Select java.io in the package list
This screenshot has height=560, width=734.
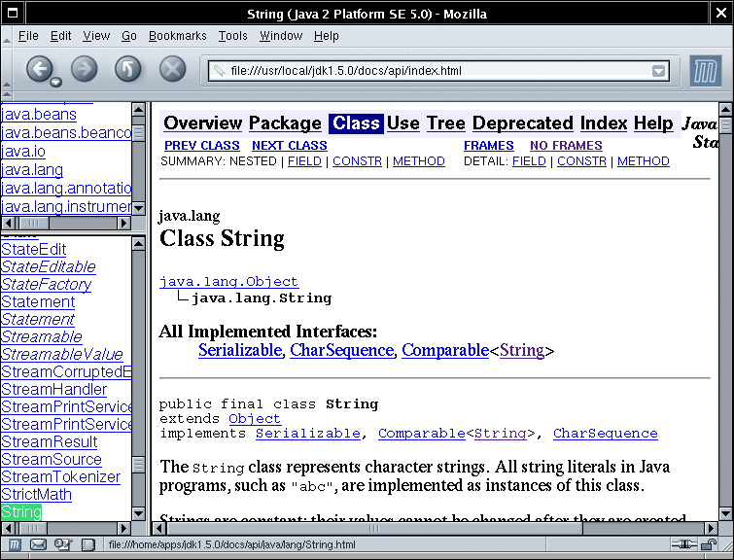[23, 151]
